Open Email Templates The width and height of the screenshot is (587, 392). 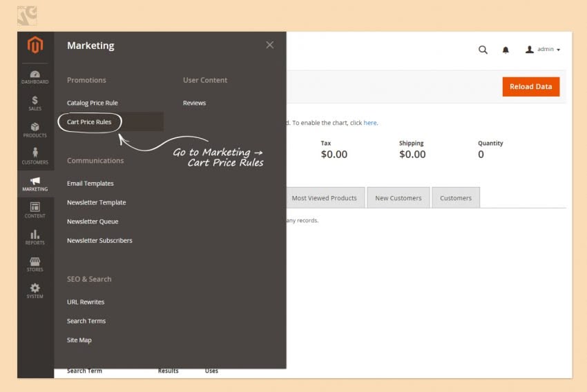tap(90, 184)
